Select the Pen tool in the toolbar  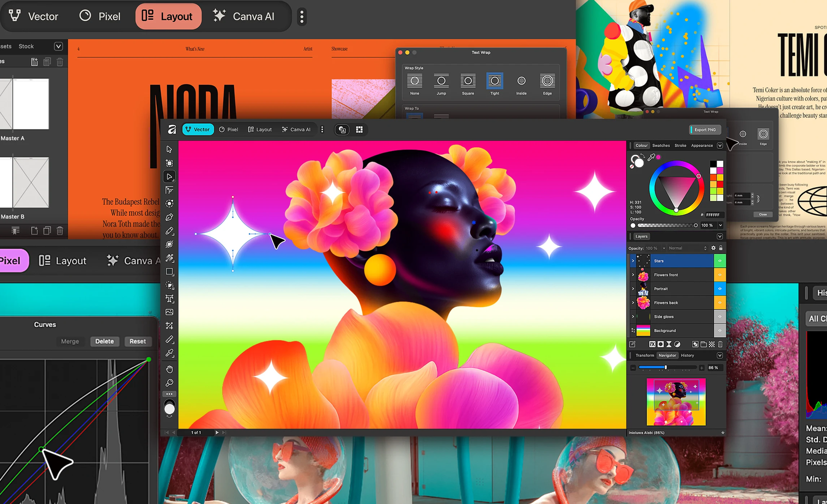point(169,216)
